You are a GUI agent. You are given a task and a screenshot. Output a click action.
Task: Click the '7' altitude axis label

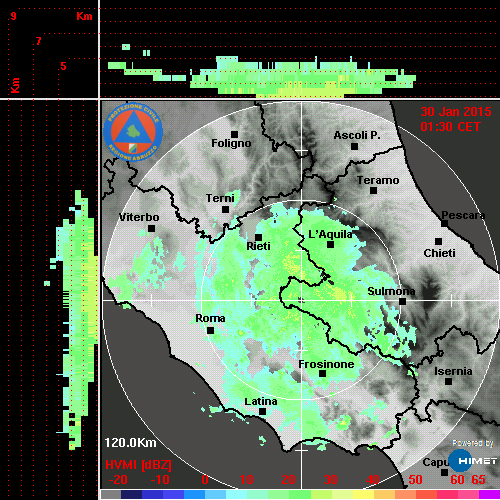tap(39, 41)
